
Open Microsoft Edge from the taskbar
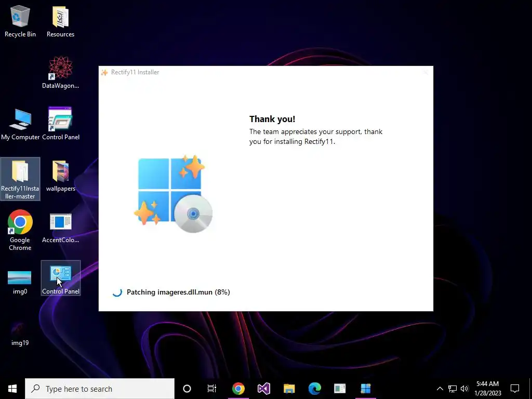314,389
